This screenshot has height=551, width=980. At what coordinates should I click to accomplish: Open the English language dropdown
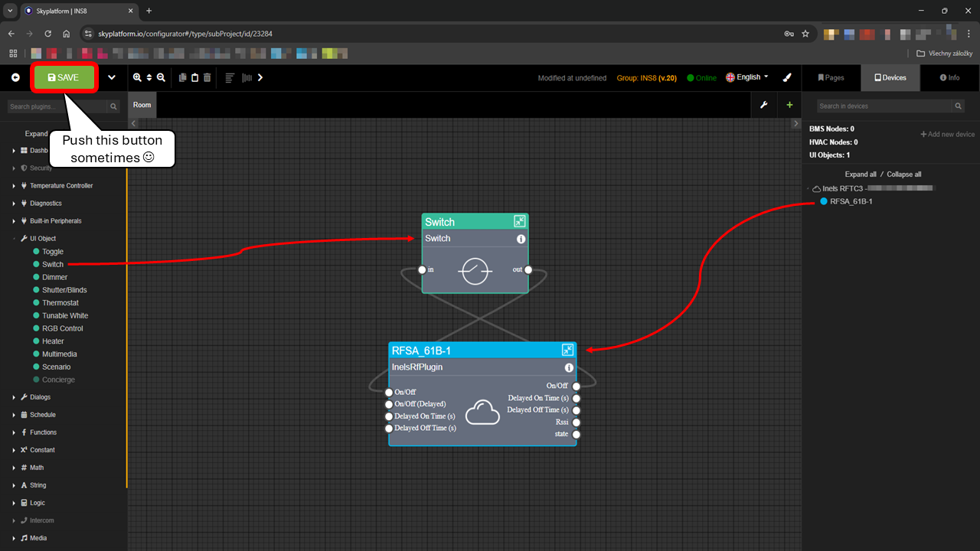point(747,77)
